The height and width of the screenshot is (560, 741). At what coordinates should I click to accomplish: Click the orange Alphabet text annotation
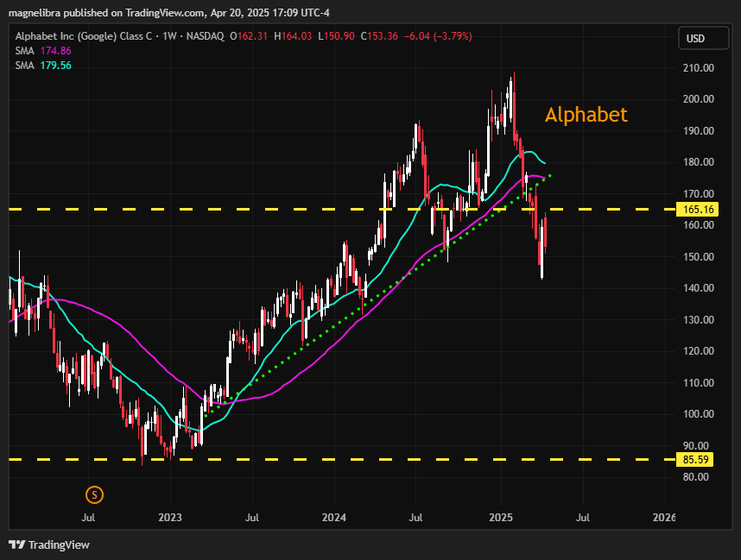pyautogui.click(x=586, y=115)
